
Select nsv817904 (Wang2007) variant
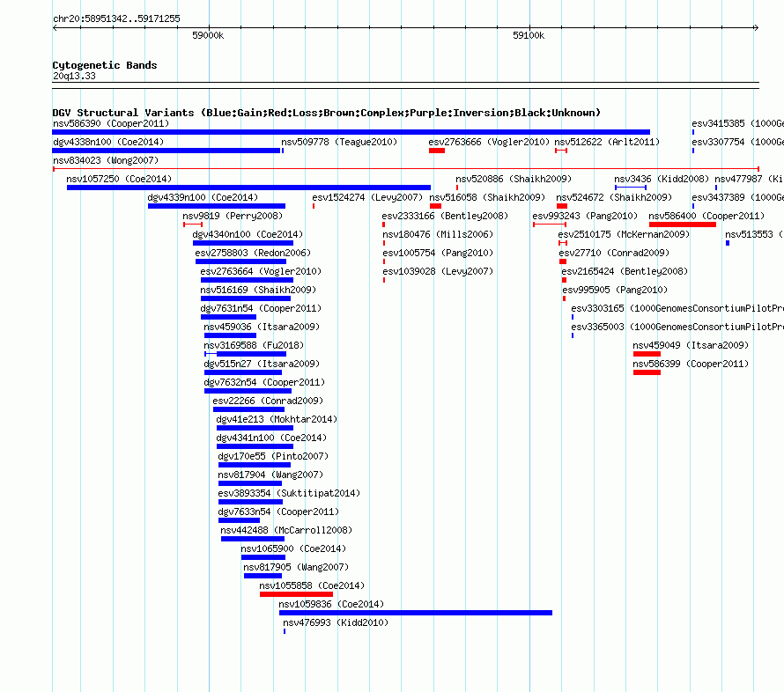coord(270,475)
